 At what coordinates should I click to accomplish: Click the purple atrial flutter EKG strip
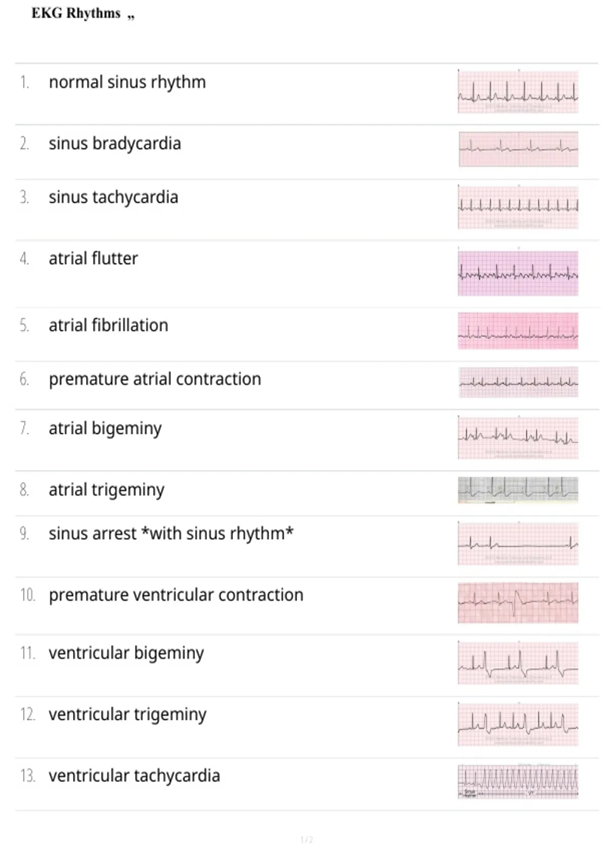tap(518, 273)
